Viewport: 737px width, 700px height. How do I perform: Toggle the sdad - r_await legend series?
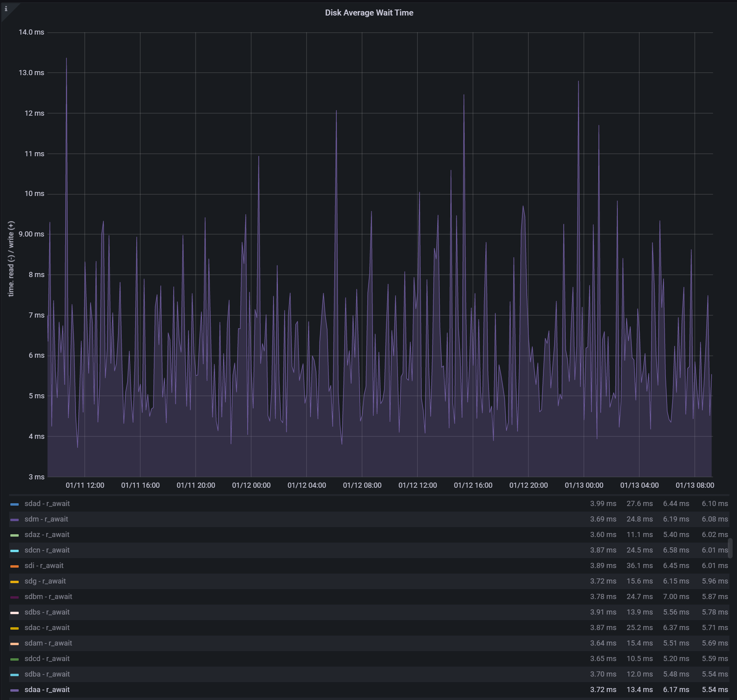[x=47, y=504]
